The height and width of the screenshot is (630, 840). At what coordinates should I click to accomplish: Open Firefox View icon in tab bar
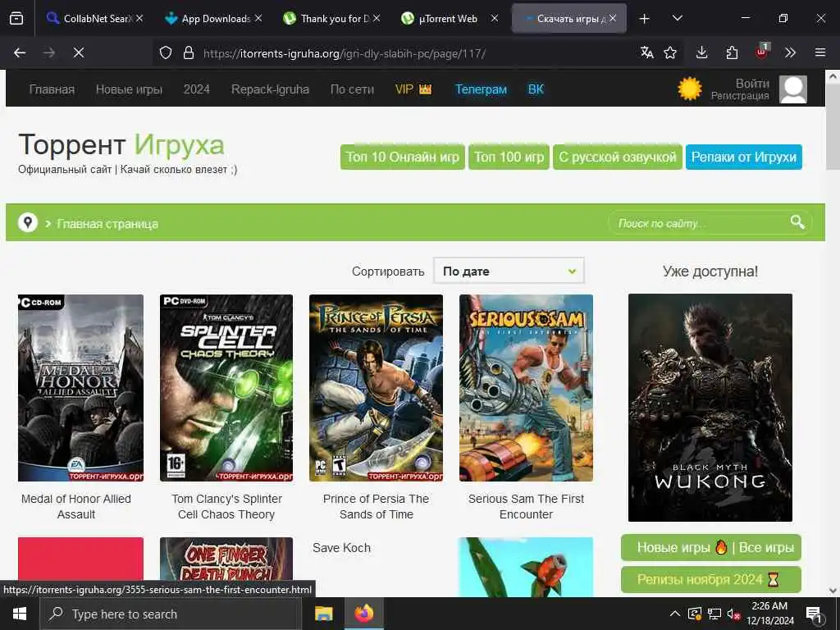tap(16, 18)
